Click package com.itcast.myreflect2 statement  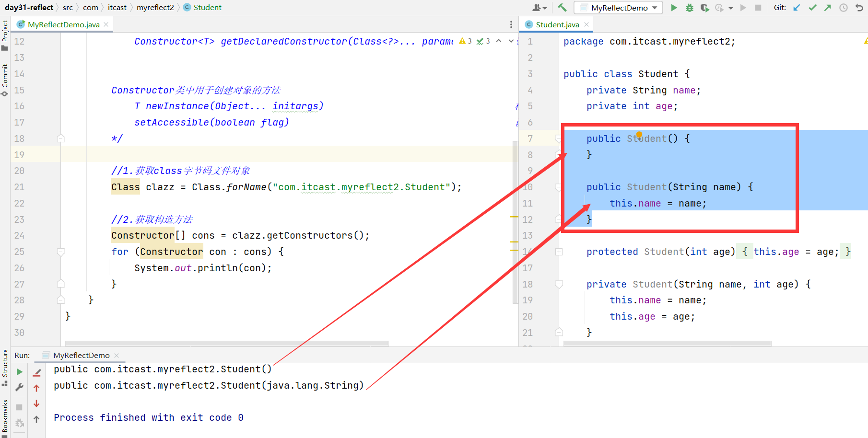(649, 41)
